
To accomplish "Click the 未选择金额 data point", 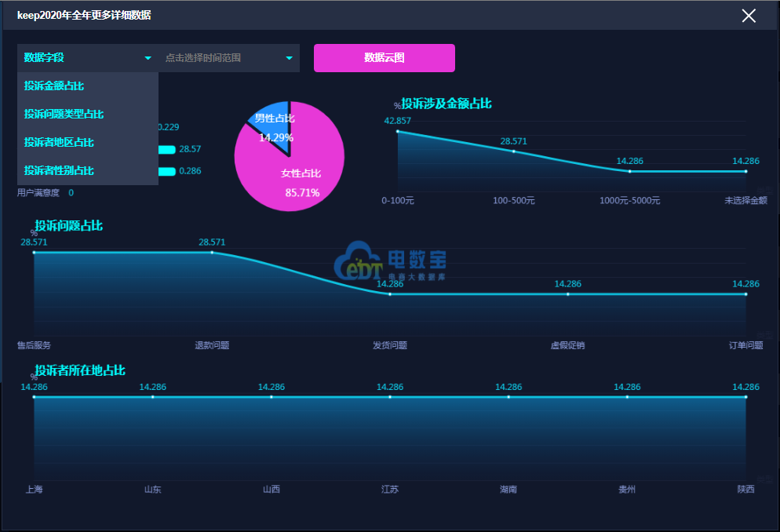I will click(x=745, y=171).
